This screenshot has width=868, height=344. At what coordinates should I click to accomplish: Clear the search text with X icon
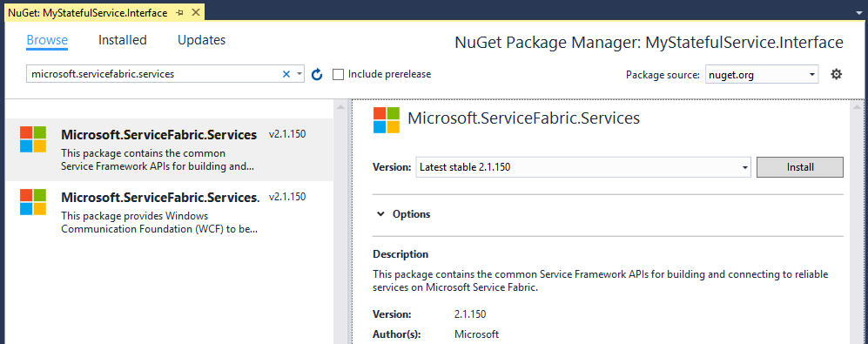pos(286,74)
